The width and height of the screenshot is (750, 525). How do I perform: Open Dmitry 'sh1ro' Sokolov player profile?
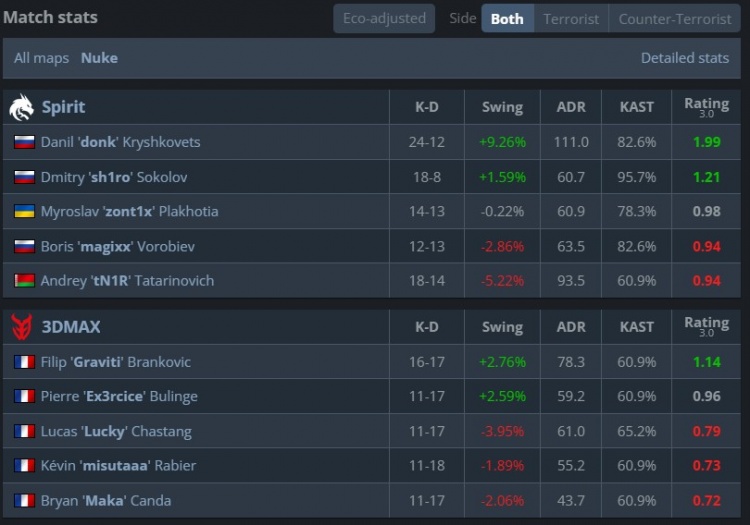[x=114, y=177]
